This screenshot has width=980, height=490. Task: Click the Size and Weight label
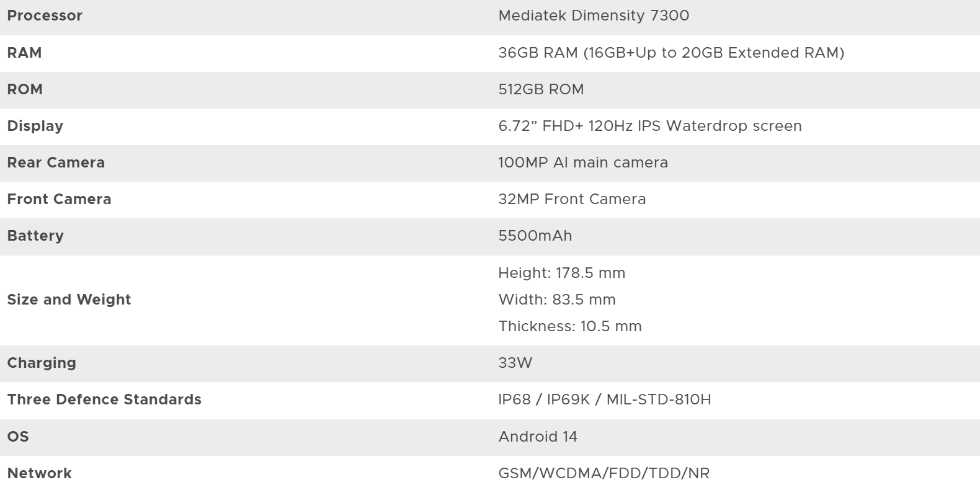[x=69, y=300]
